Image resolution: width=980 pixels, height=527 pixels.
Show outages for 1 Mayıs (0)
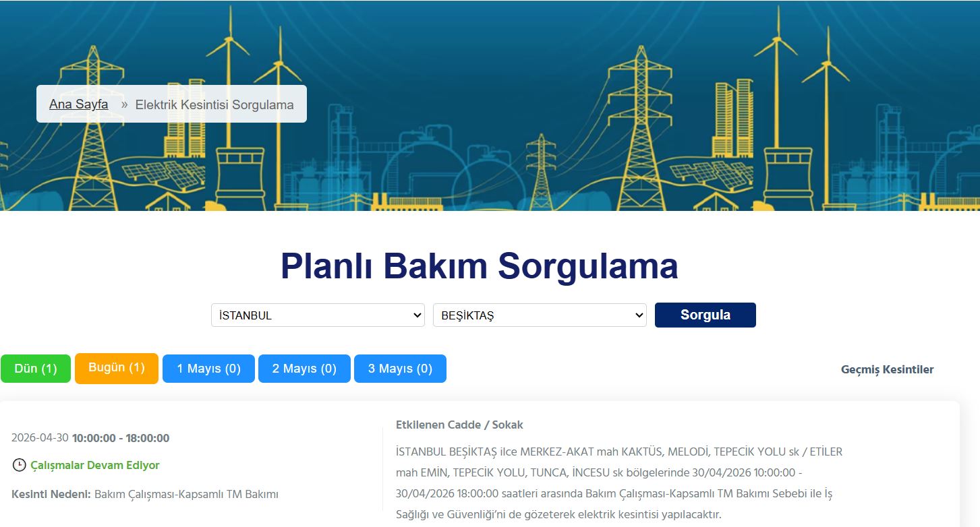click(x=208, y=369)
